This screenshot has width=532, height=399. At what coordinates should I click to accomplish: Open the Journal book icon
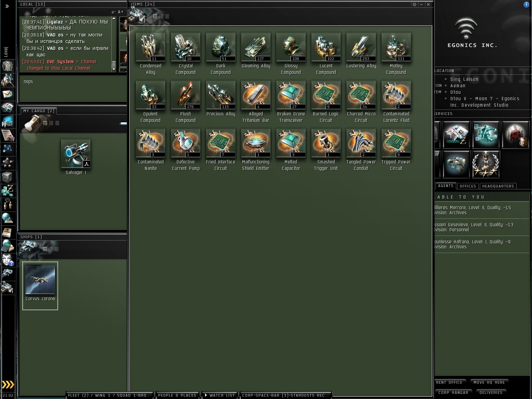[x=7, y=232]
